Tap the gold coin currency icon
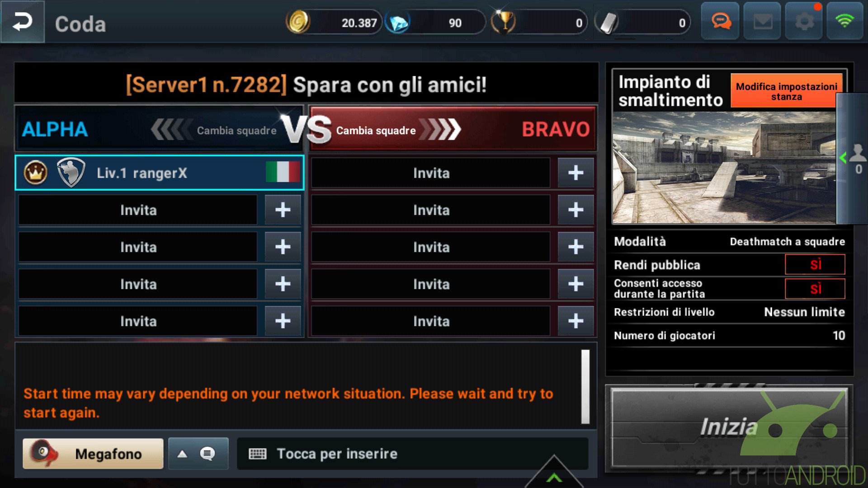The image size is (868, 488). pos(298,22)
